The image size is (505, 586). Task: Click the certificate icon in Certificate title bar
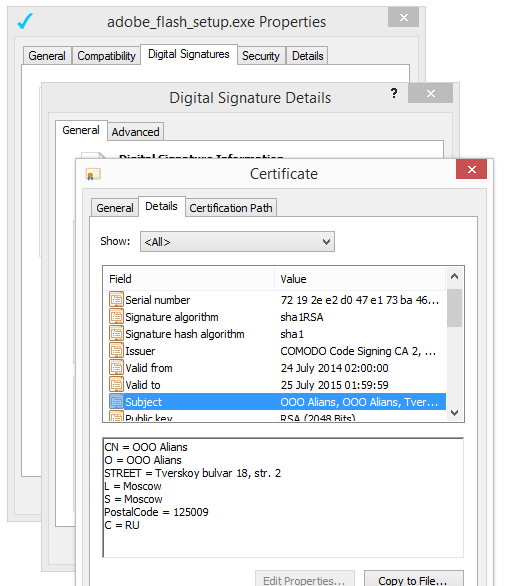pyautogui.click(x=93, y=174)
